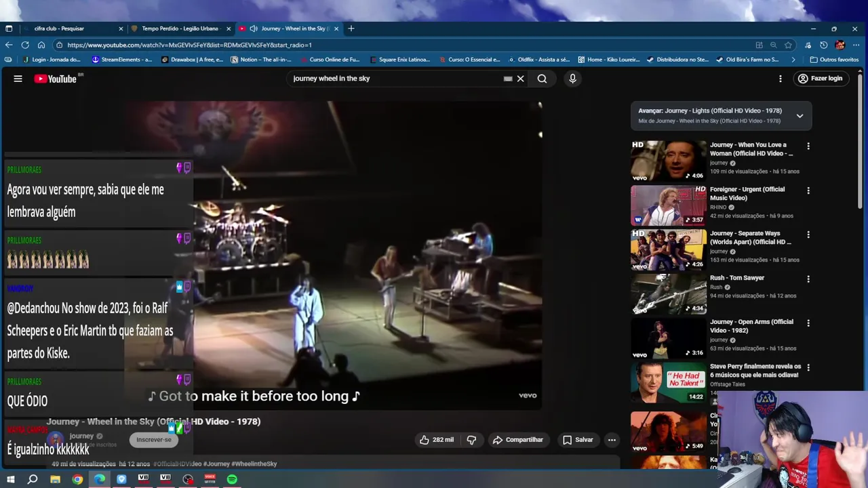Open When You Love a Woman thumbnail
The width and height of the screenshot is (868, 488).
pos(668,161)
